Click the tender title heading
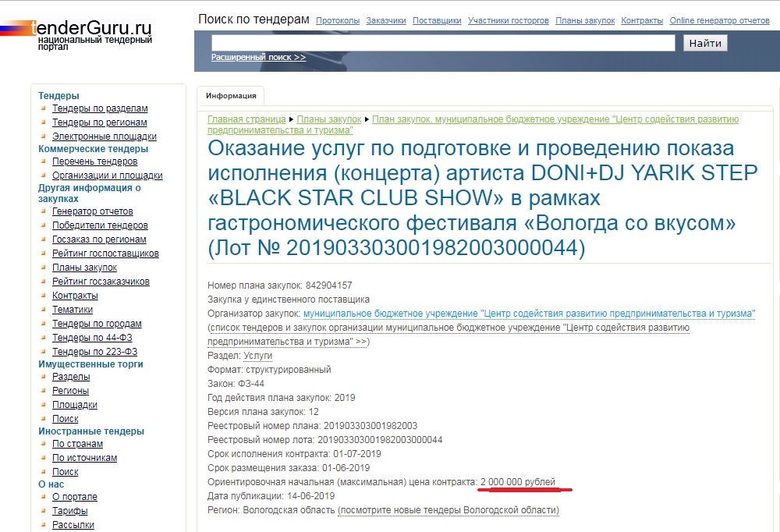Screen dimensions: 780x532 pyautogui.click(x=483, y=197)
